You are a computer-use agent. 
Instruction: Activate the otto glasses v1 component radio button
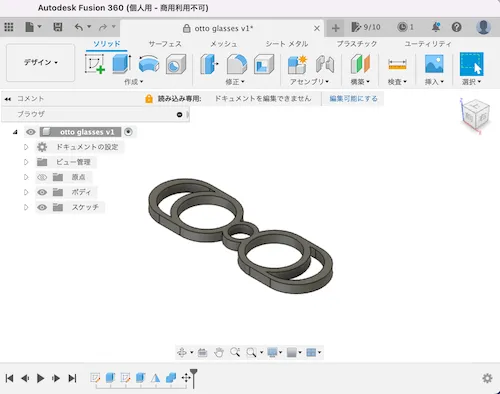pos(128,132)
